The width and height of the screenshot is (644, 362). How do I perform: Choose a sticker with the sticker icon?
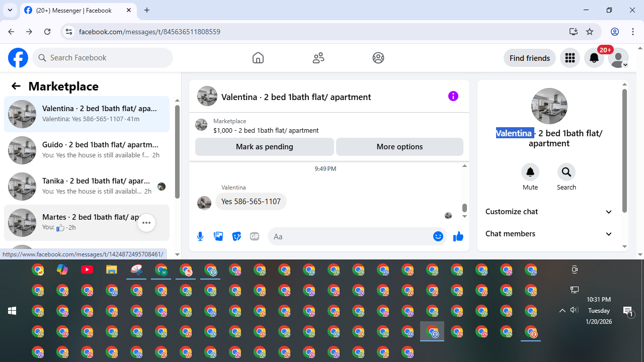[x=236, y=236]
